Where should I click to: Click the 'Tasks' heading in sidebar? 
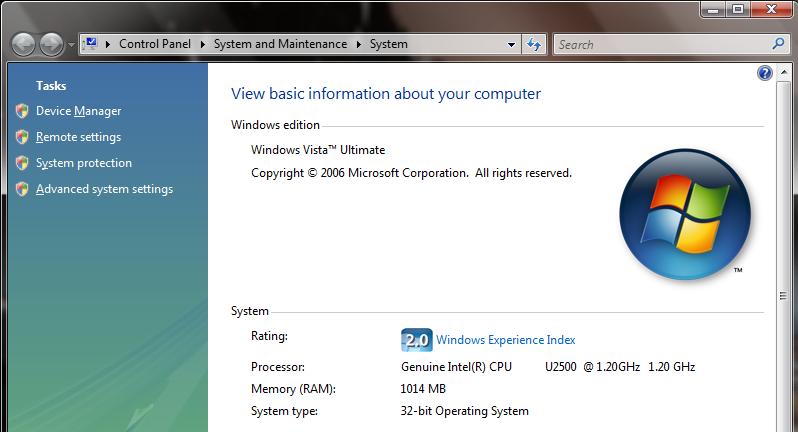pyautogui.click(x=51, y=85)
